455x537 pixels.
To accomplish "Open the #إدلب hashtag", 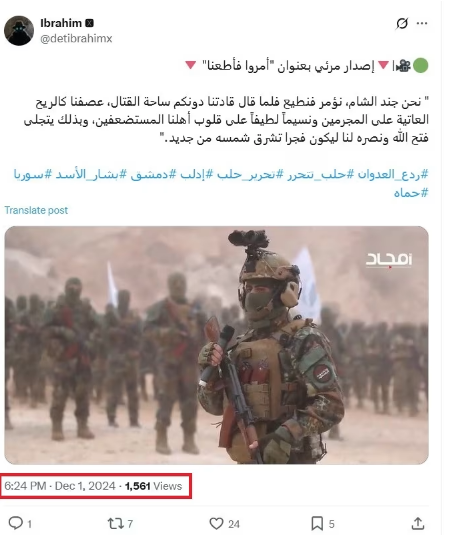I will point(192,174).
